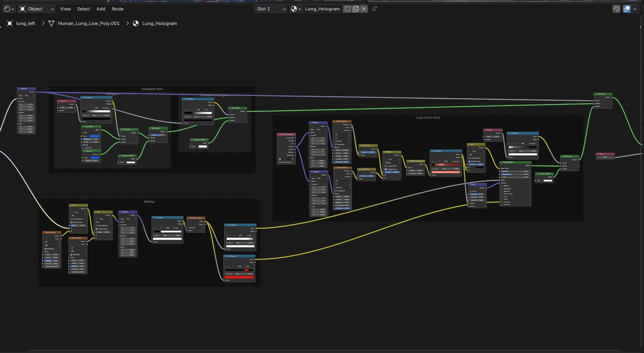
Task: Toggle the pin icon in header
Action: click(374, 9)
